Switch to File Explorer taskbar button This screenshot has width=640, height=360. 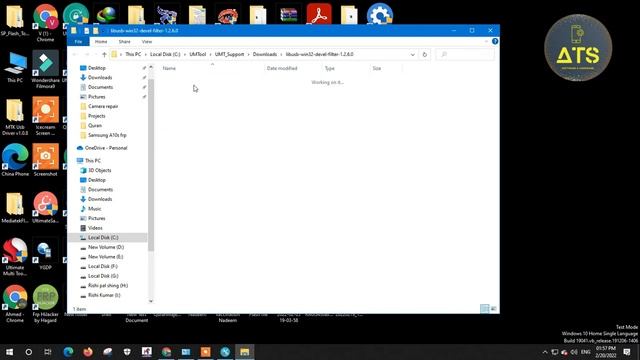click(244, 352)
